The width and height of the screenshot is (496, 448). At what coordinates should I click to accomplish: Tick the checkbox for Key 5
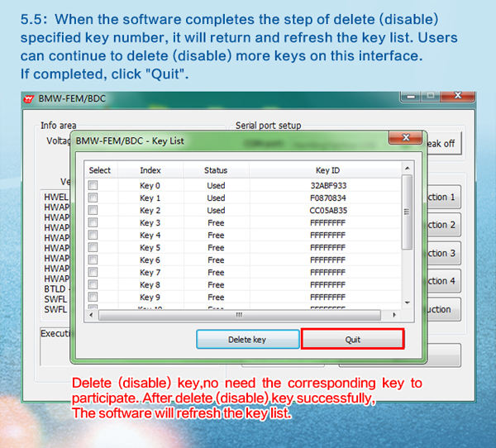coord(93,247)
